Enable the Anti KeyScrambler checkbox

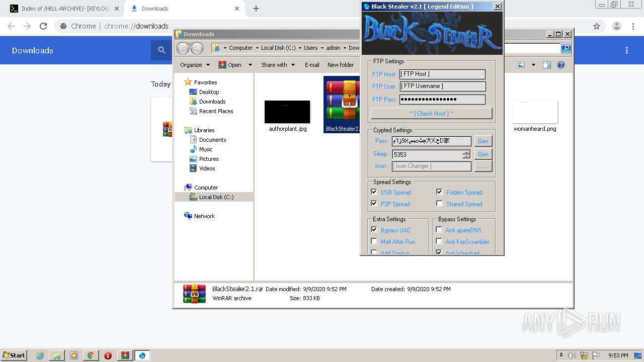(x=439, y=241)
